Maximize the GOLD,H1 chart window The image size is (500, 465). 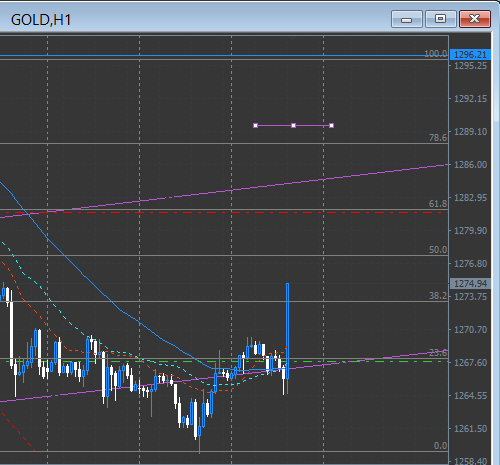pos(440,19)
